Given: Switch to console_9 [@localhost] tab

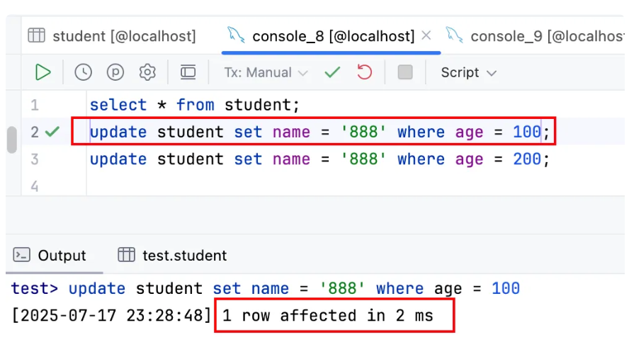Looking at the screenshot, I should click(535, 36).
